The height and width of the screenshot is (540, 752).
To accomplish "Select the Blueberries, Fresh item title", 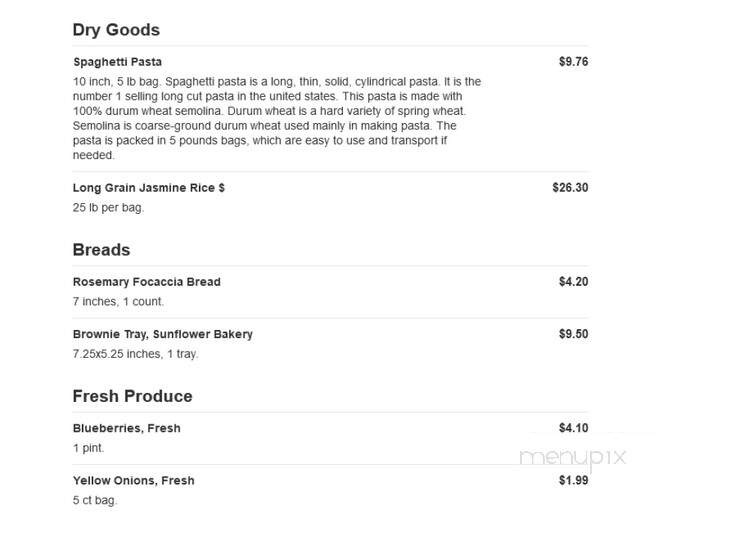I will click(x=127, y=428).
